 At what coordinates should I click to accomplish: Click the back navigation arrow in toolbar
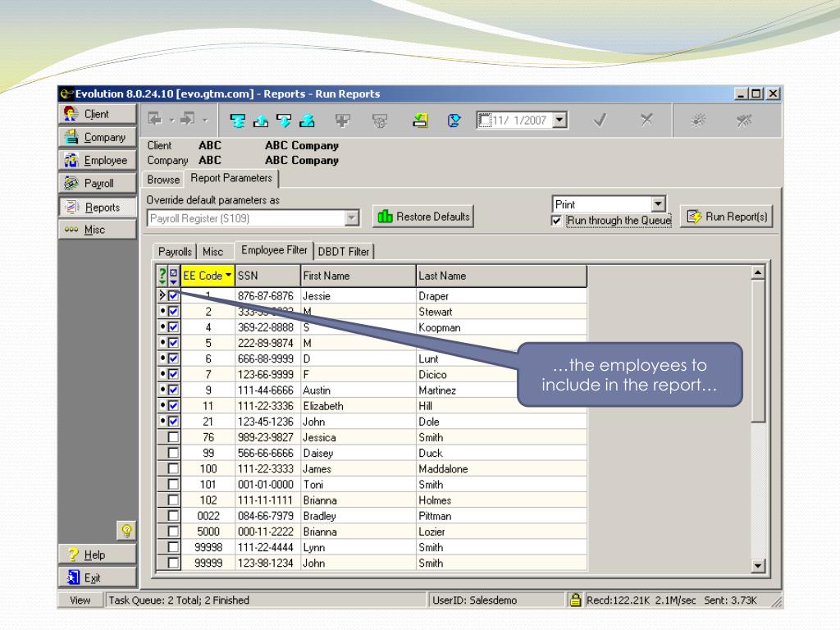click(x=155, y=119)
